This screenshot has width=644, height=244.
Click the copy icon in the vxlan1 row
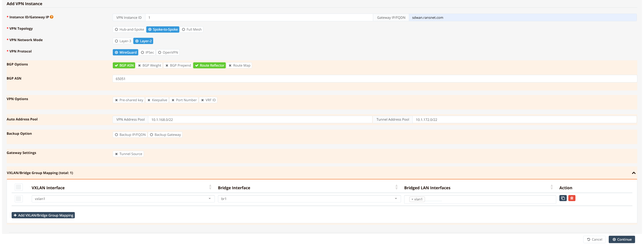tap(563, 198)
